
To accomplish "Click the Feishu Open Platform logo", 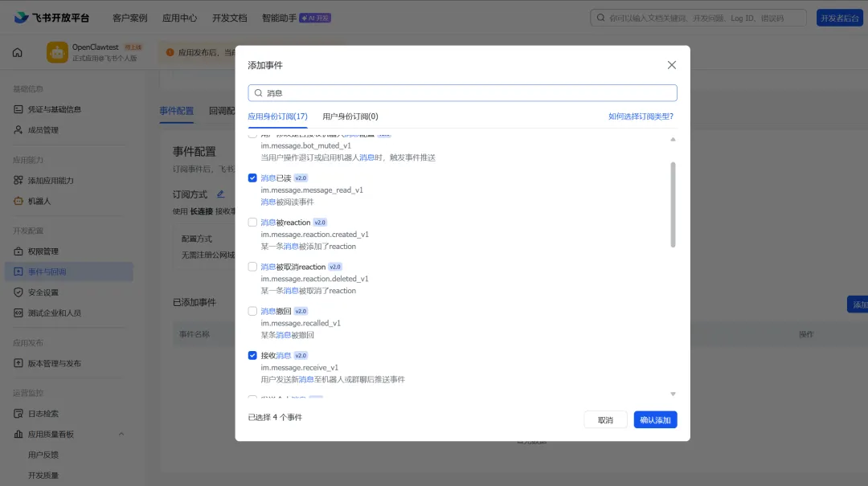I will 51,18.
